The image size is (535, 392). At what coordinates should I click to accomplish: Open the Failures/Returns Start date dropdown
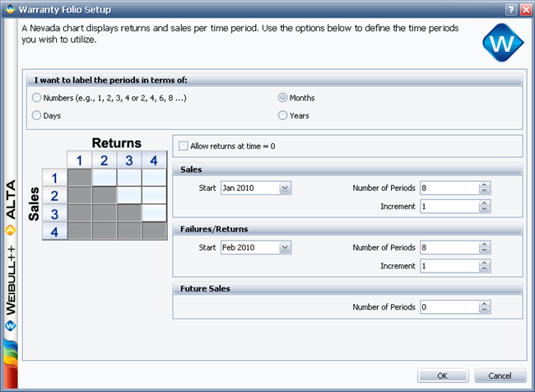click(x=286, y=247)
